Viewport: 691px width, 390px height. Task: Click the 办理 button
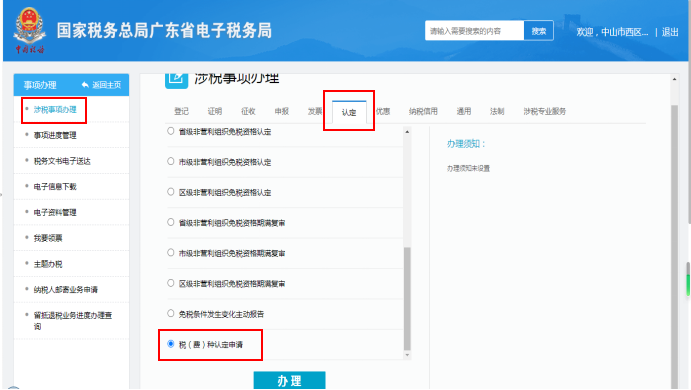click(290, 380)
